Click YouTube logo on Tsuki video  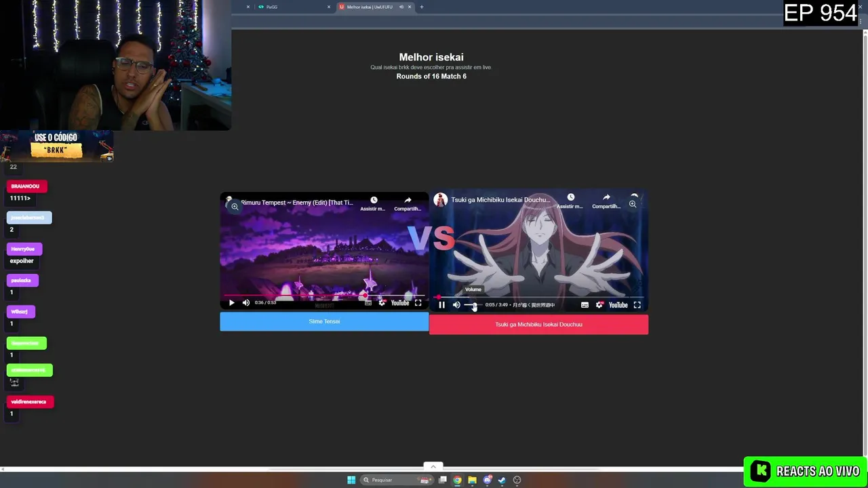618,305
